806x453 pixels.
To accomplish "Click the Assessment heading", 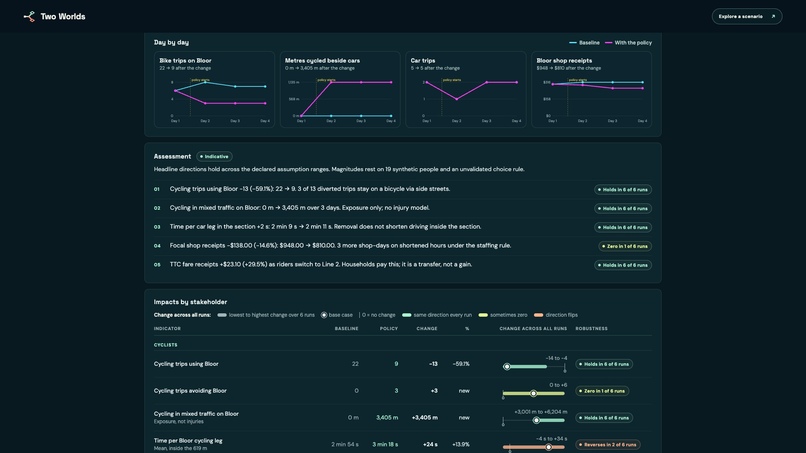I will tap(172, 156).
